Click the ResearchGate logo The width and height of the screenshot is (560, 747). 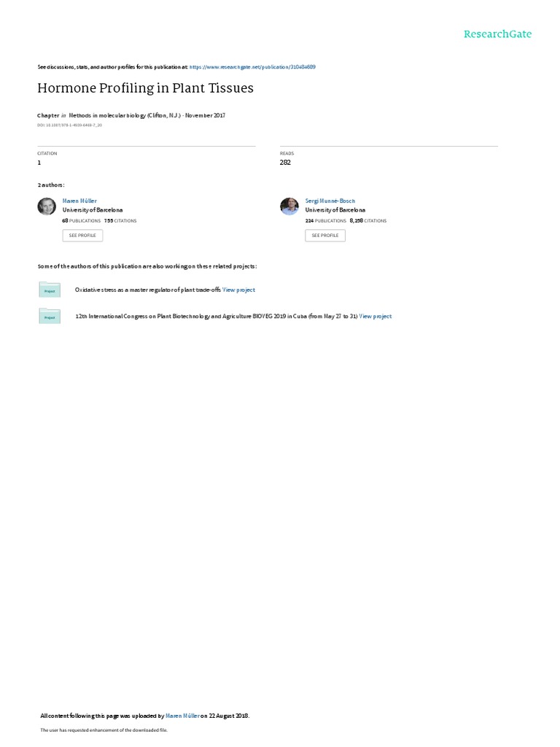[497, 34]
